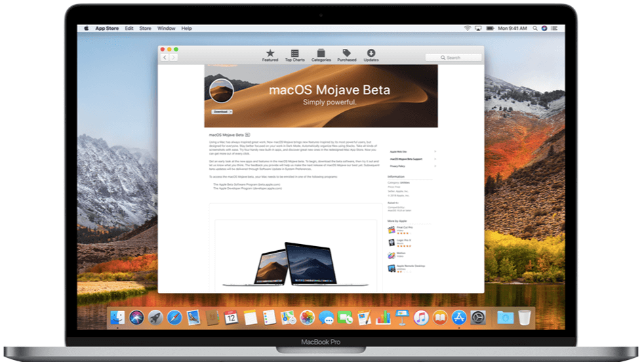Click the Mojave round icon in banner

222,90
